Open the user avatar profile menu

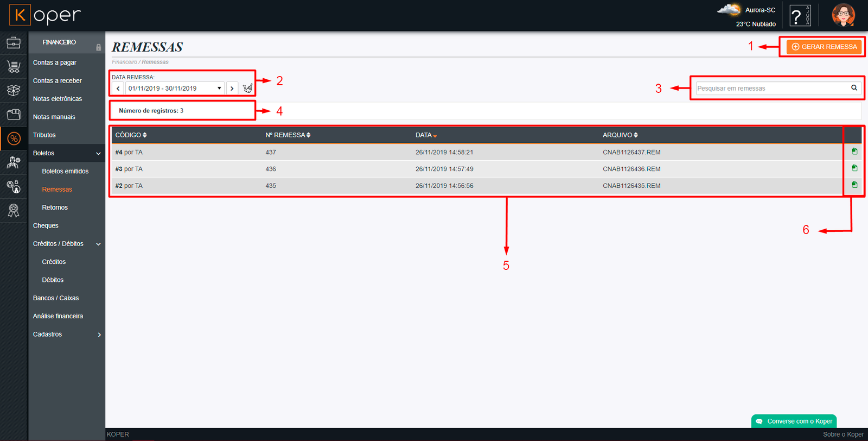click(x=843, y=15)
